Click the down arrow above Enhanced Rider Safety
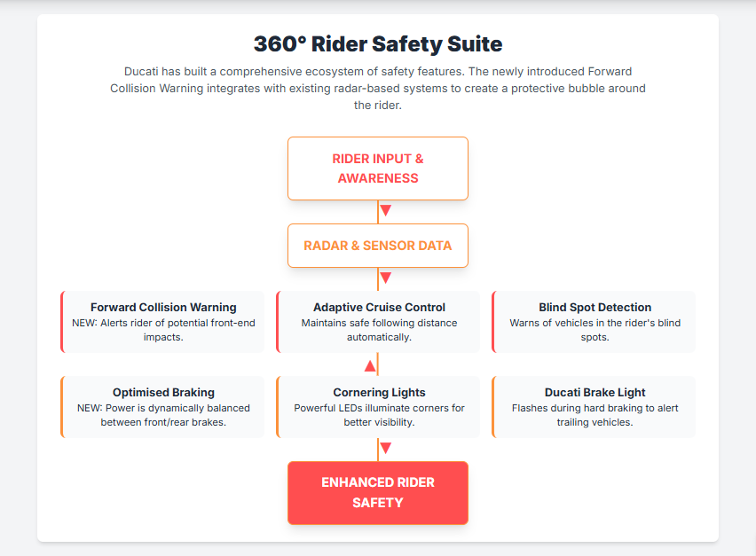The width and height of the screenshot is (756, 556). (x=385, y=449)
